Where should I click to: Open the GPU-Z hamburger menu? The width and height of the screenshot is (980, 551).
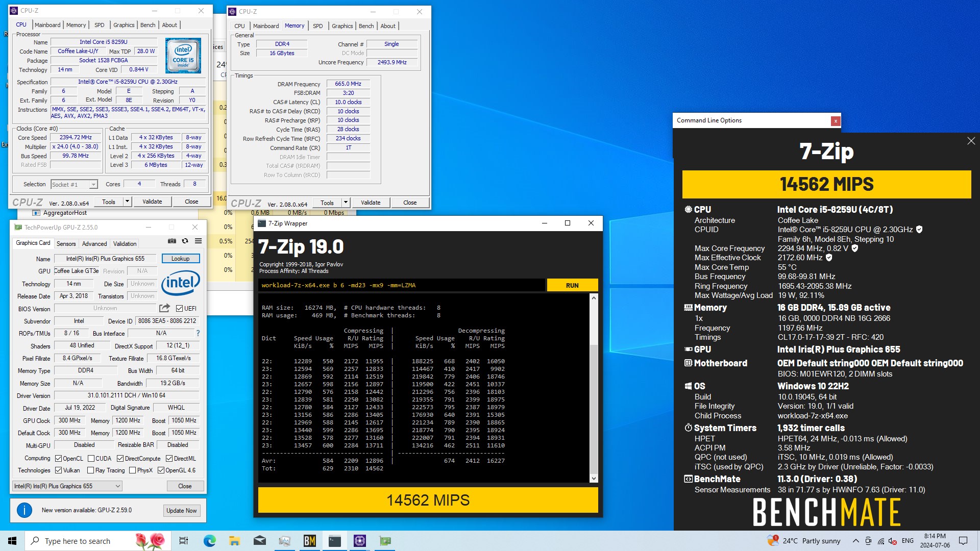pyautogui.click(x=199, y=241)
